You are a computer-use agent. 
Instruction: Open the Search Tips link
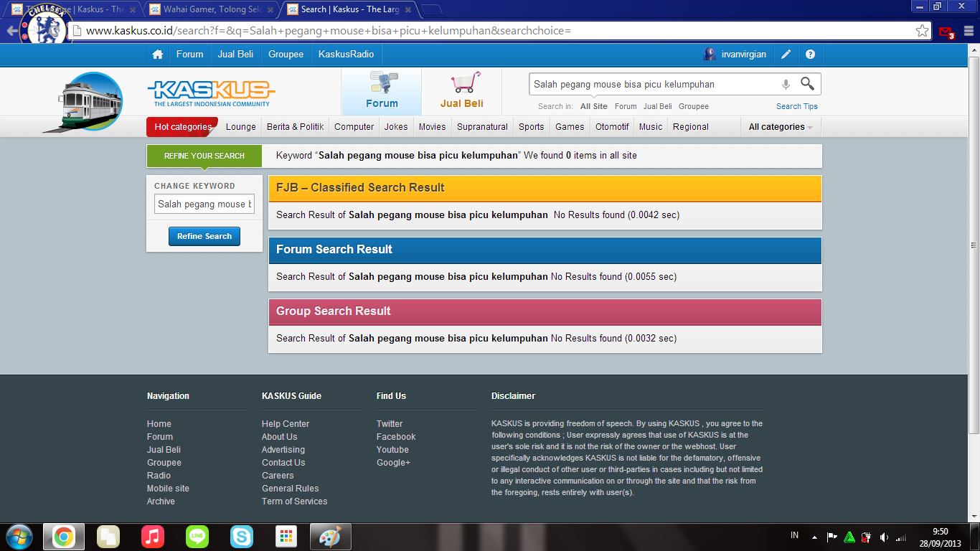click(x=796, y=106)
